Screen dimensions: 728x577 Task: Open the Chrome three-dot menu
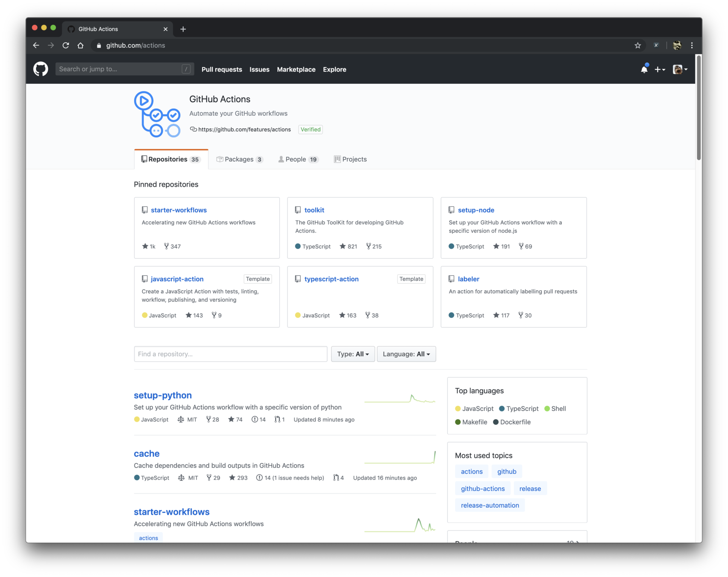click(x=692, y=45)
